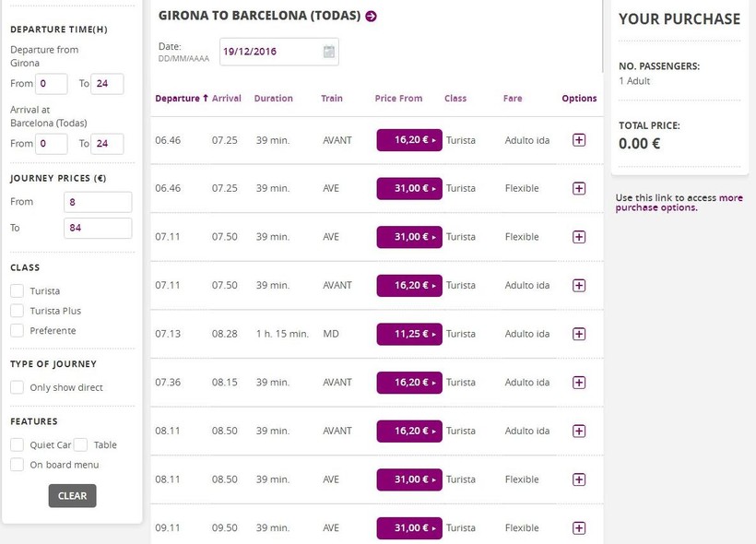
Task: Click the journey price From field
Action: pyautogui.click(x=98, y=202)
